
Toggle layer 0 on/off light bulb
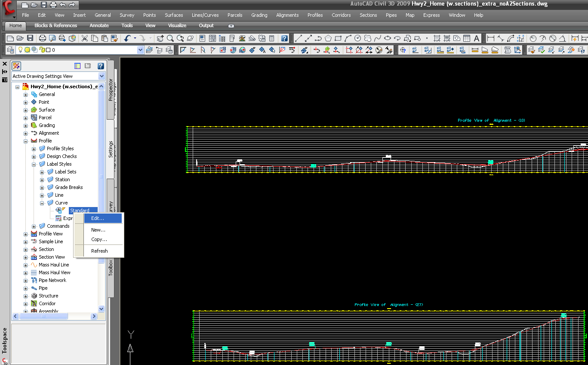click(x=20, y=50)
